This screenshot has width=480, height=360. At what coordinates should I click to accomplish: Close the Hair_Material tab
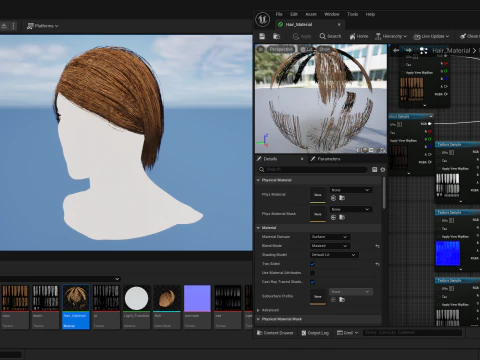339,24
